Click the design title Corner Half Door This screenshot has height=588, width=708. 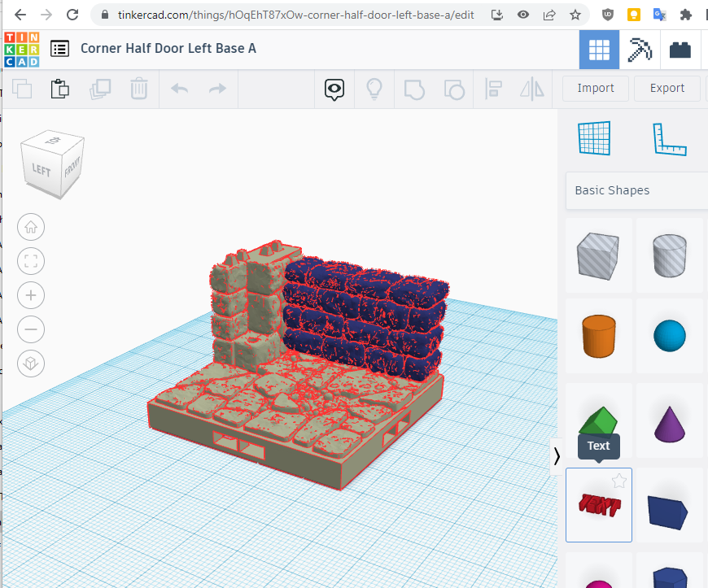pos(168,48)
